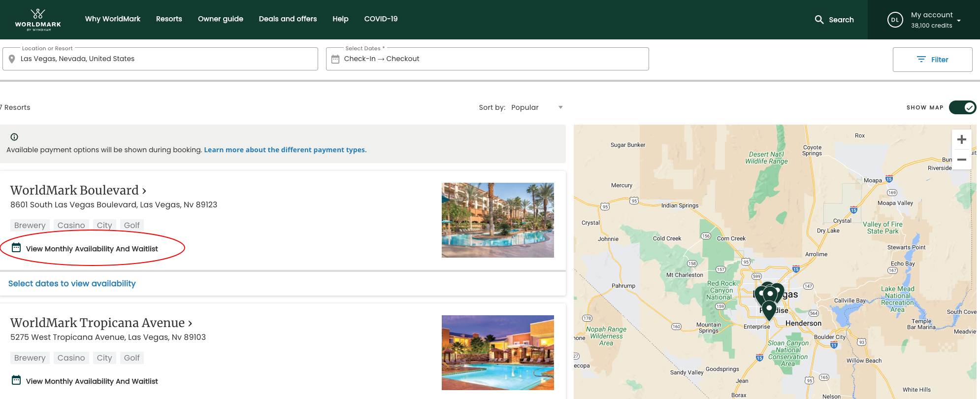Click Brewery tag under WorldMark Boulevard
Viewport: 980px width, 399px height.
point(30,225)
